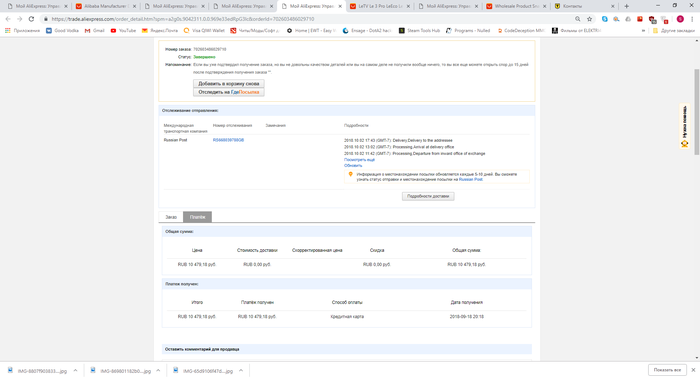700x379 pixels.
Task: Switch to the Контакты browser tab
Action: [x=584, y=6]
